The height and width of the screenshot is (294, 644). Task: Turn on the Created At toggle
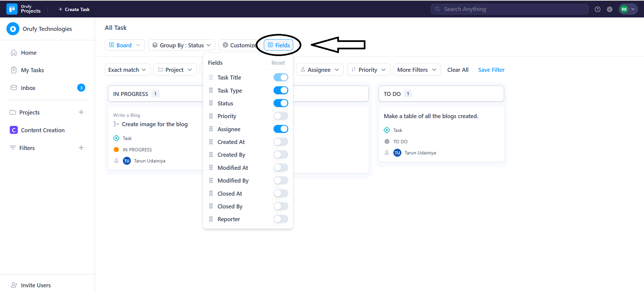(281, 142)
